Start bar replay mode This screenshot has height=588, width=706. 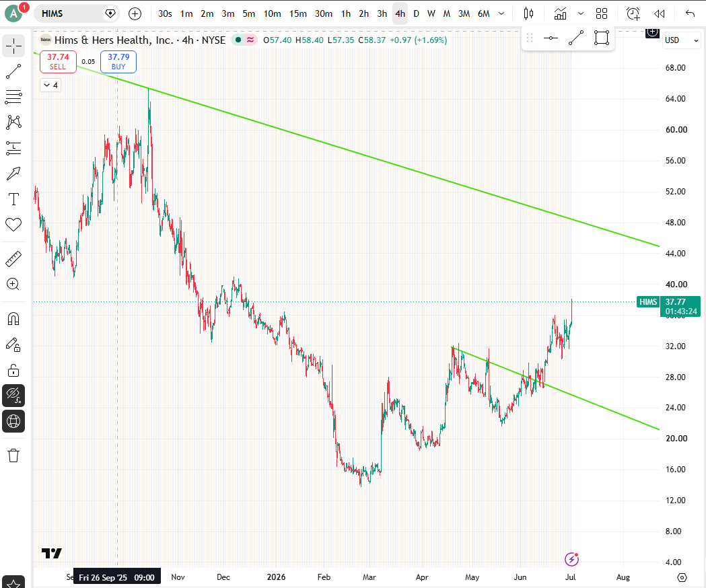[x=659, y=13]
